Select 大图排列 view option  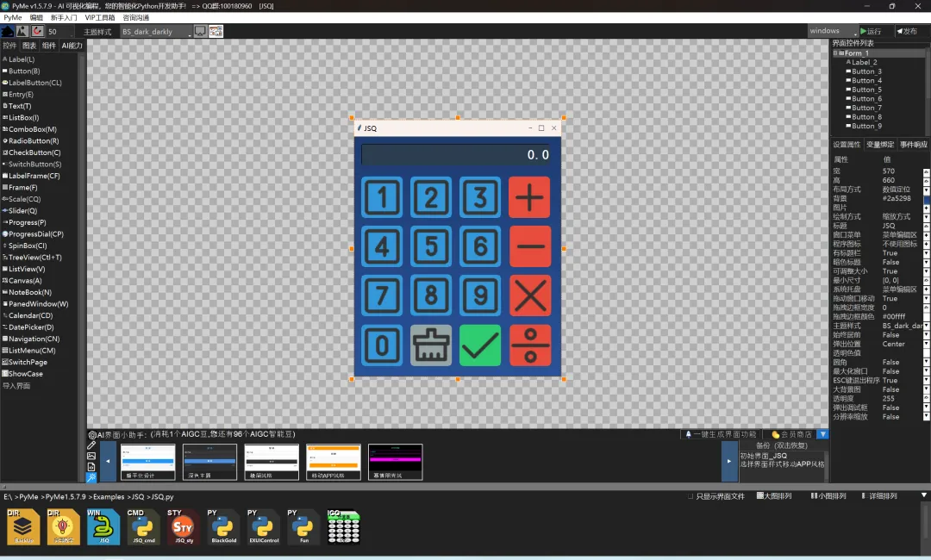click(x=774, y=496)
